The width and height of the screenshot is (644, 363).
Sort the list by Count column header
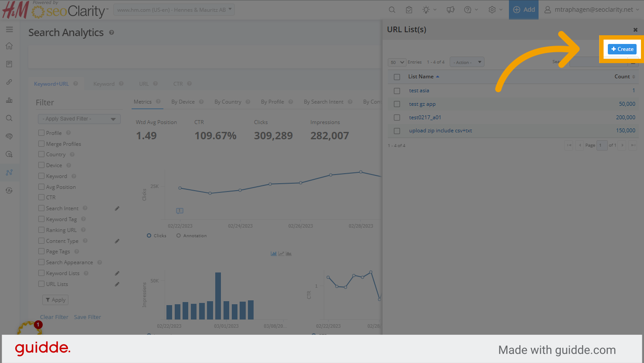tap(622, 77)
